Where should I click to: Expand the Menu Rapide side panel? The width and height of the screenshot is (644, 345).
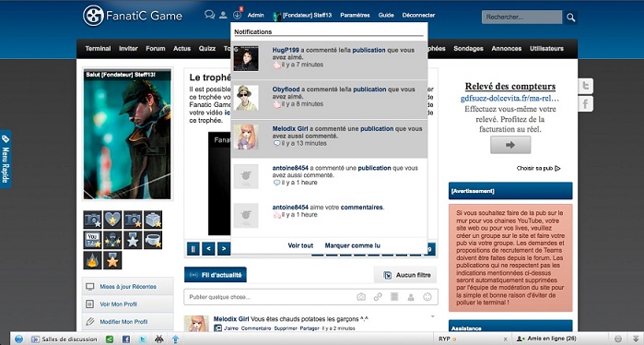pos(6,159)
